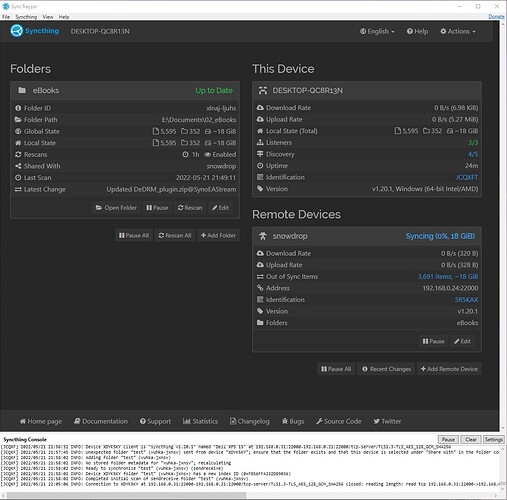Image resolution: width=507 pixels, height=500 pixels.
Task: Click the Discovery 4/5 status link
Action: coord(473,154)
